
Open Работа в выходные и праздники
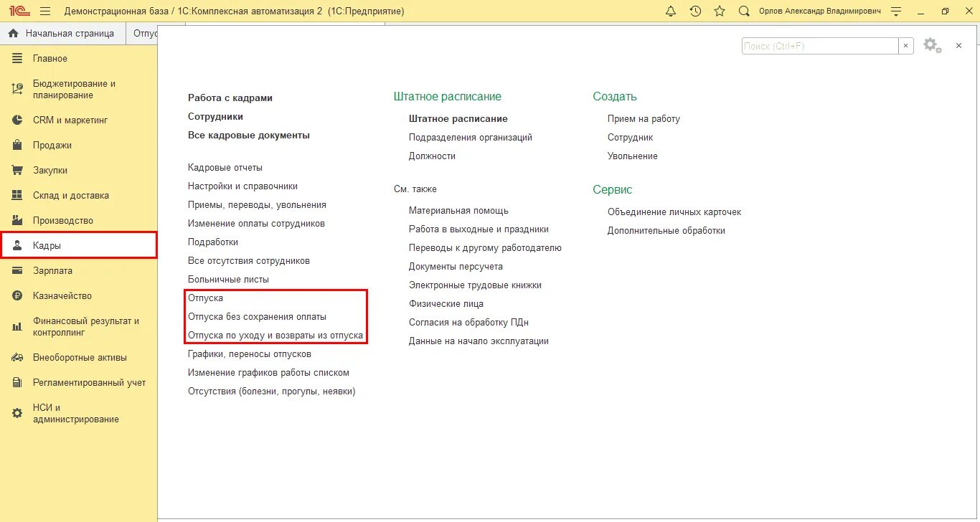479,229
